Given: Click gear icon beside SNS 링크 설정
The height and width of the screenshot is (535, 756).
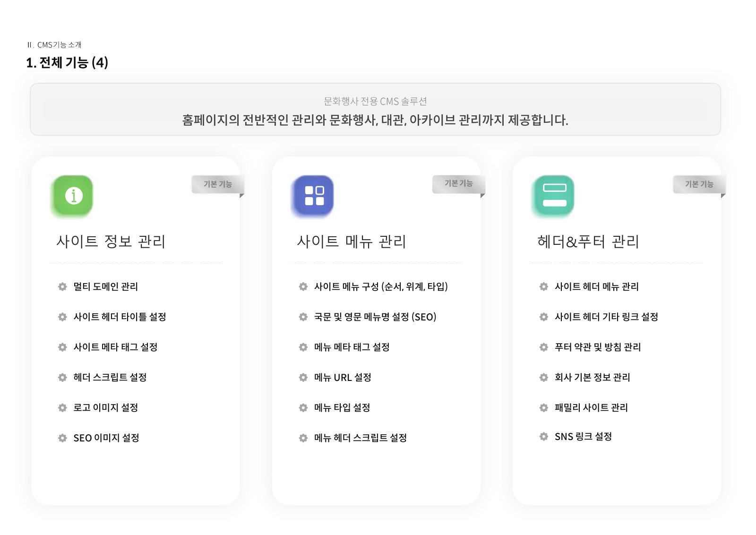Looking at the screenshot, I should (x=544, y=436).
